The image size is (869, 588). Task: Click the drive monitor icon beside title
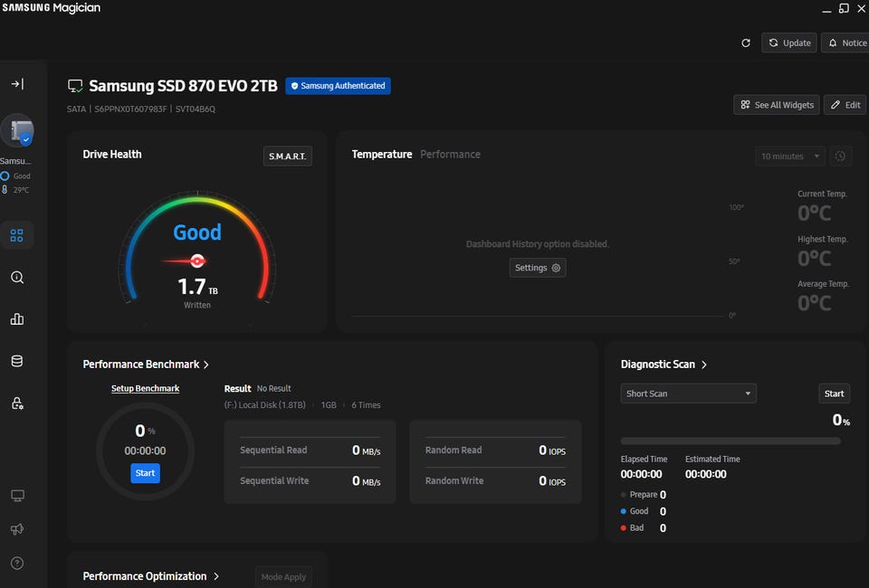click(x=75, y=86)
